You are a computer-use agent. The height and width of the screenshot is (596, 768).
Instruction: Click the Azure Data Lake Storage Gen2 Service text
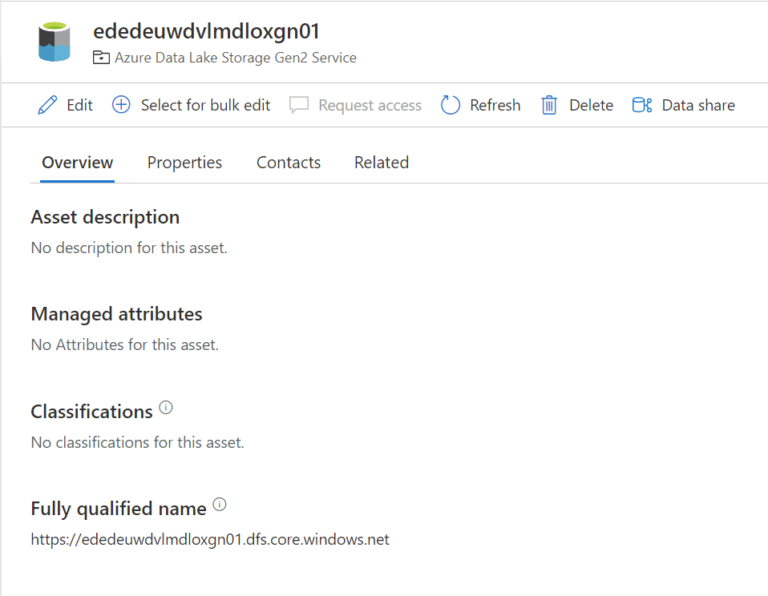point(236,57)
